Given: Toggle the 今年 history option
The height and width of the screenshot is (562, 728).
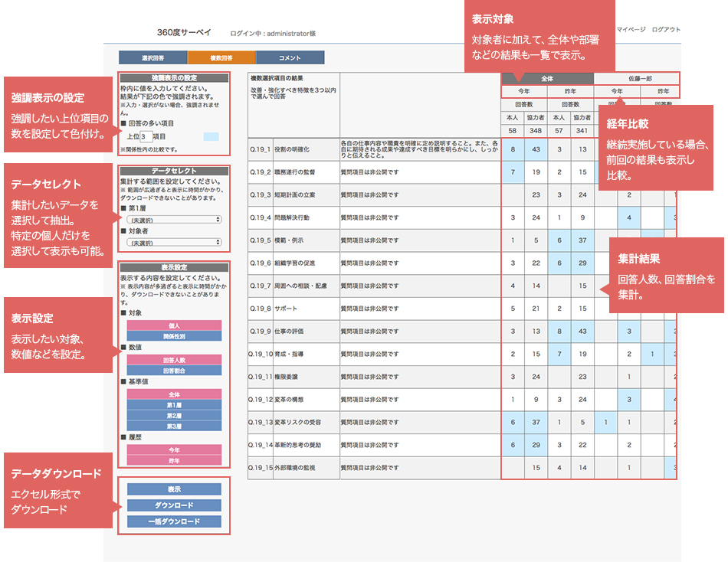Looking at the screenshot, I should tap(174, 449).
